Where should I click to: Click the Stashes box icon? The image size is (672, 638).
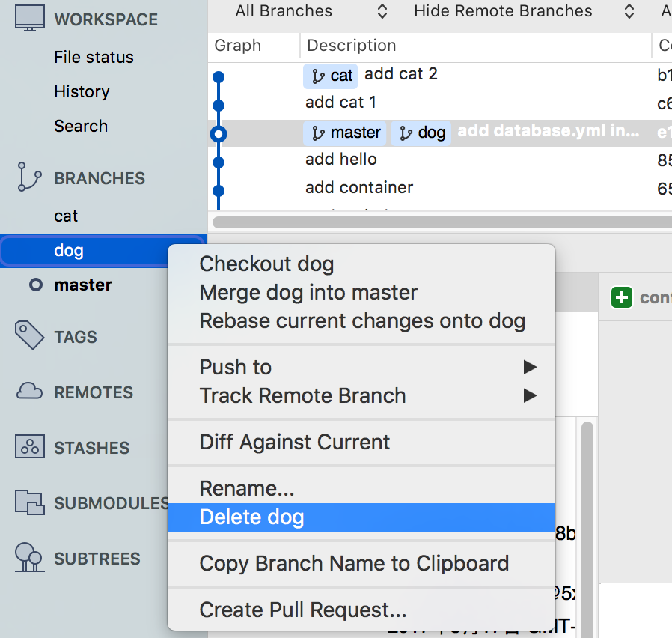[x=29, y=447]
